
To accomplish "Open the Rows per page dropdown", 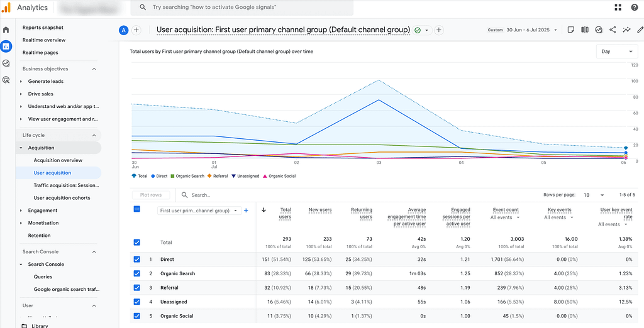I will (593, 195).
